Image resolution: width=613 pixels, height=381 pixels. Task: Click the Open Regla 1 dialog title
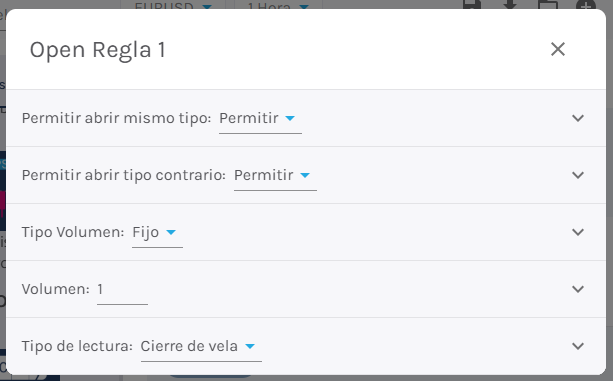coord(98,50)
